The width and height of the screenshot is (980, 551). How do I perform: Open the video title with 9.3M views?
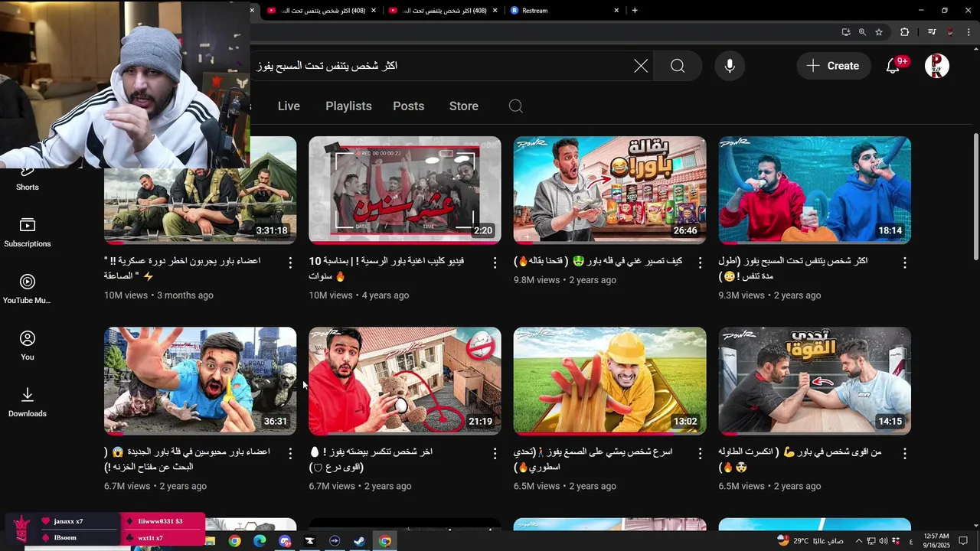coord(792,269)
